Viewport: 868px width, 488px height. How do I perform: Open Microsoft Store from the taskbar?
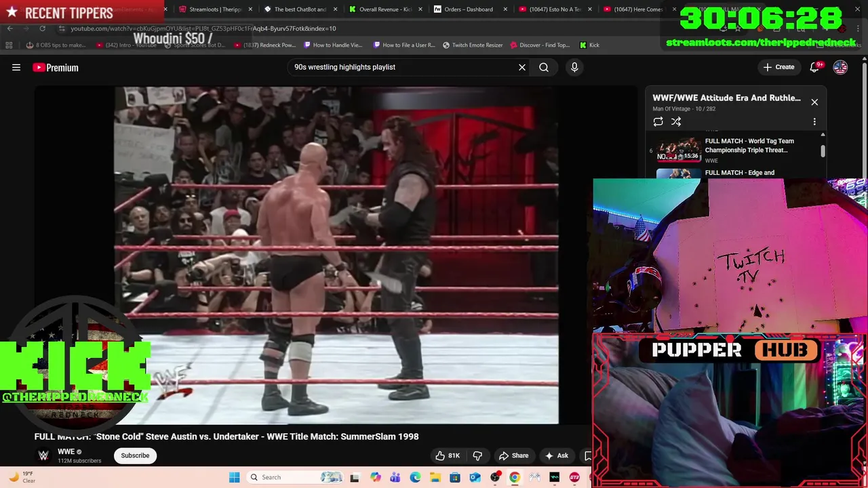(x=455, y=477)
